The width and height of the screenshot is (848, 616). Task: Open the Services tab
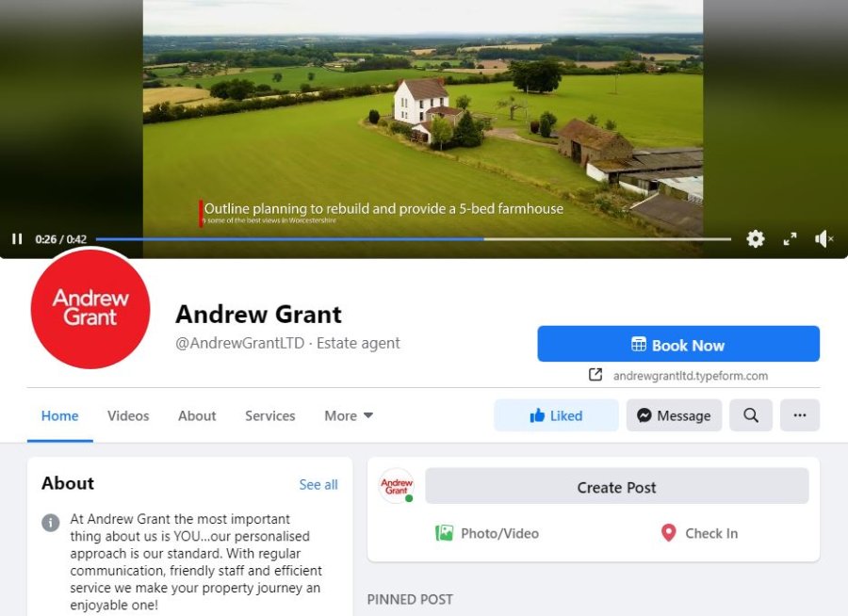269,416
